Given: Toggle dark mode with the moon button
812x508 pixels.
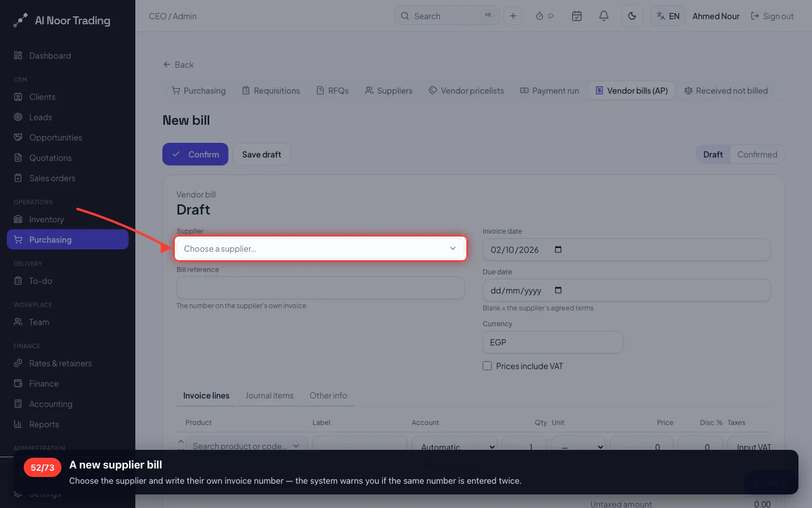Looking at the screenshot, I should [632, 16].
